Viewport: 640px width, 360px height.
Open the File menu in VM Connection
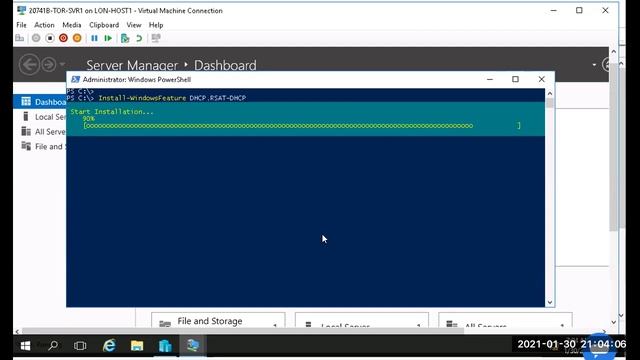pos(21,25)
